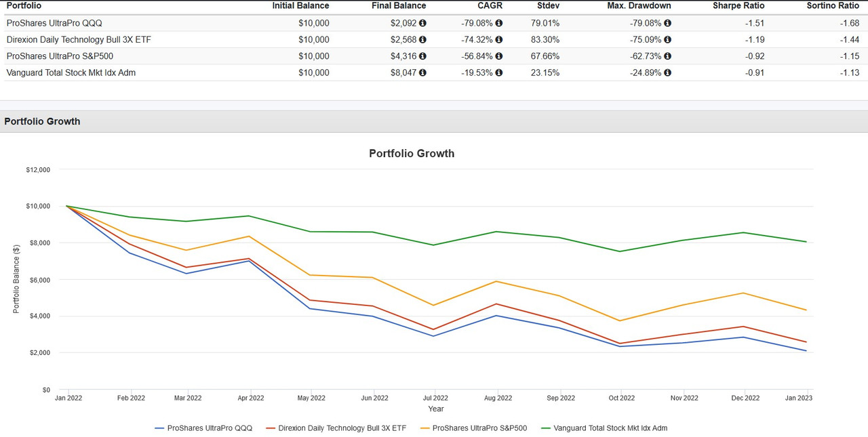Click the 79.01% Stdev value

point(545,23)
